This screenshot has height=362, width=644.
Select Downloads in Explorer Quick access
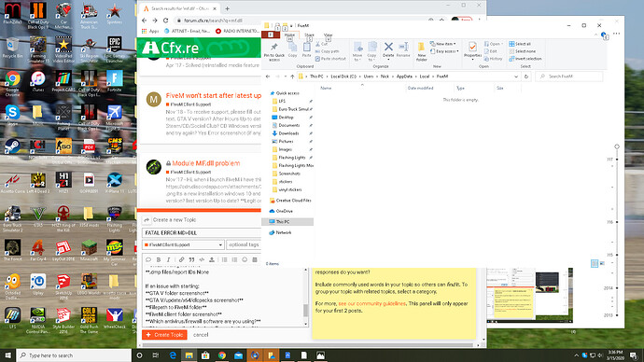coord(288,133)
